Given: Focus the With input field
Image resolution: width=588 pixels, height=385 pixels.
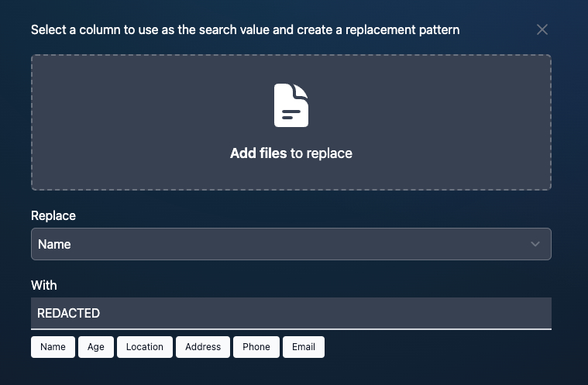Looking at the screenshot, I should (310, 314).
